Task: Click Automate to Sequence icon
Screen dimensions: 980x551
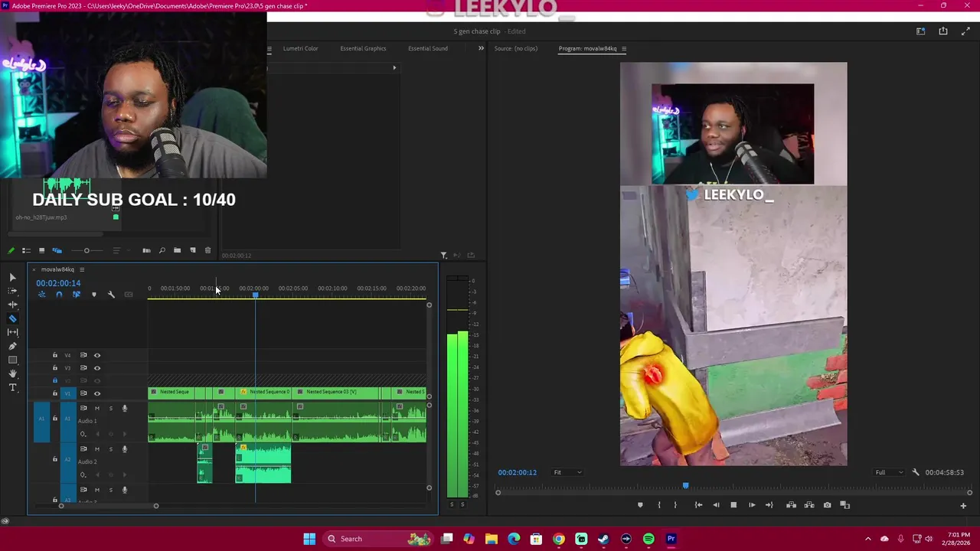Action: 146,250
